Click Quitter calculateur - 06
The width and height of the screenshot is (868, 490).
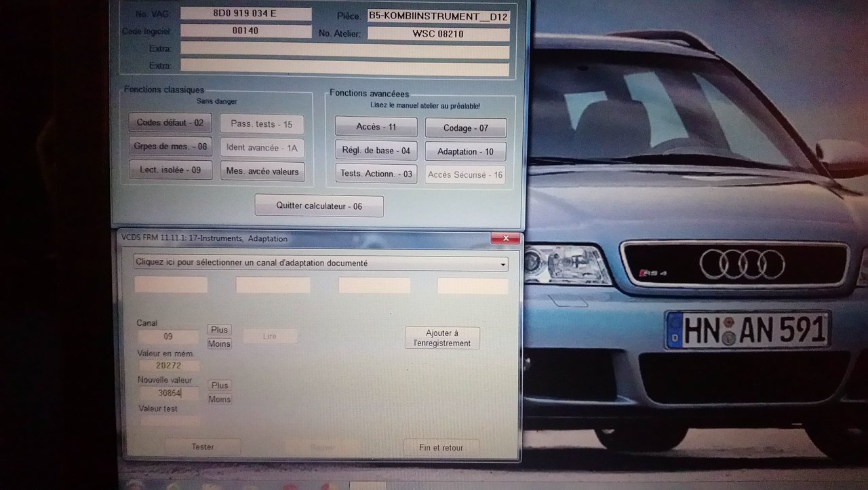319,206
